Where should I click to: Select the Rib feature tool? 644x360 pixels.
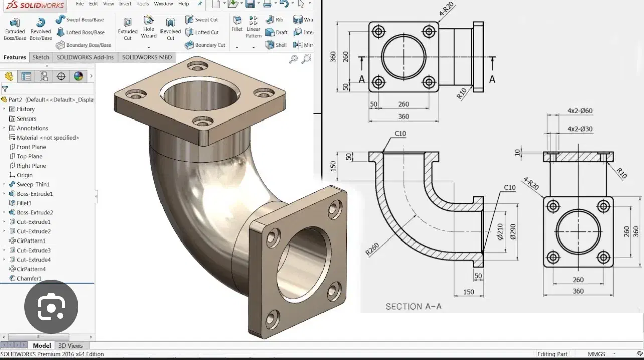click(274, 20)
